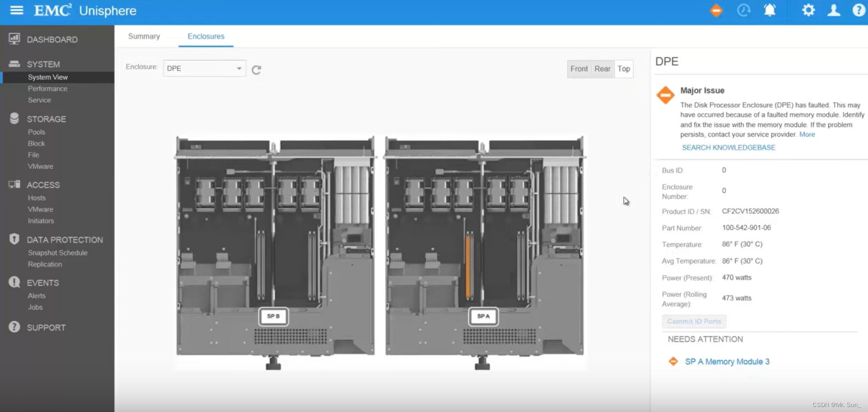
Task: Open the hamburger navigation menu
Action: click(16, 10)
